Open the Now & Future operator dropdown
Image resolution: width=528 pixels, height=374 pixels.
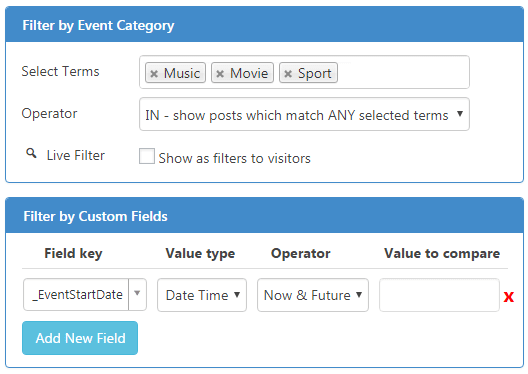[x=313, y=295]
